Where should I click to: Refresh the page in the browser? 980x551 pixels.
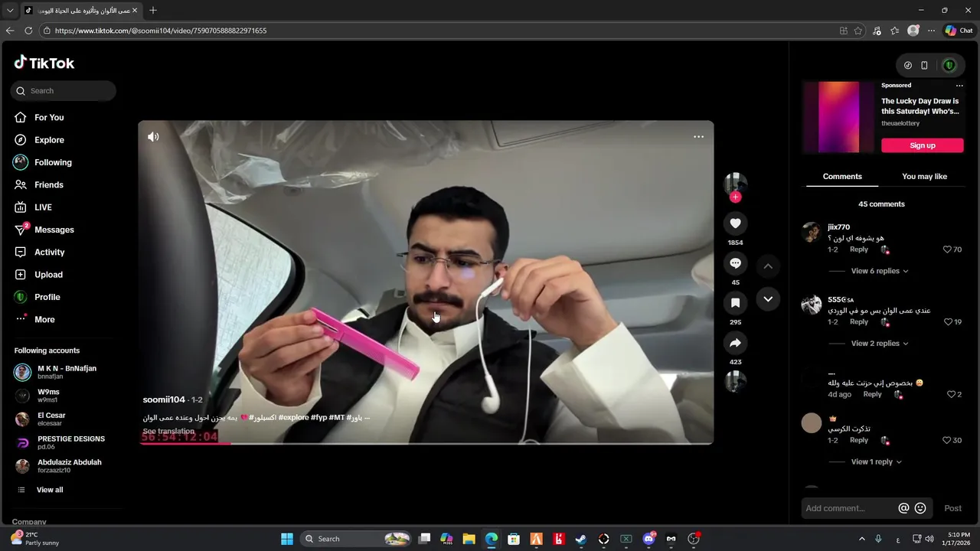[x=28, y=31]
